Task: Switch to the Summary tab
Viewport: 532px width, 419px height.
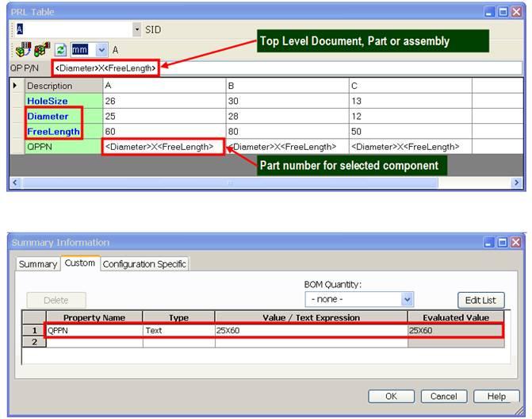Action: (37, 263)
